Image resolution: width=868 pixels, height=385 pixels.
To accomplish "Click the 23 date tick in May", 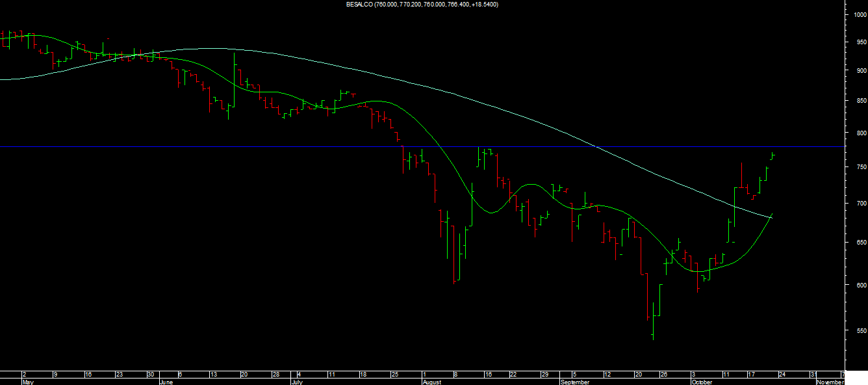I will coord(119,375).
